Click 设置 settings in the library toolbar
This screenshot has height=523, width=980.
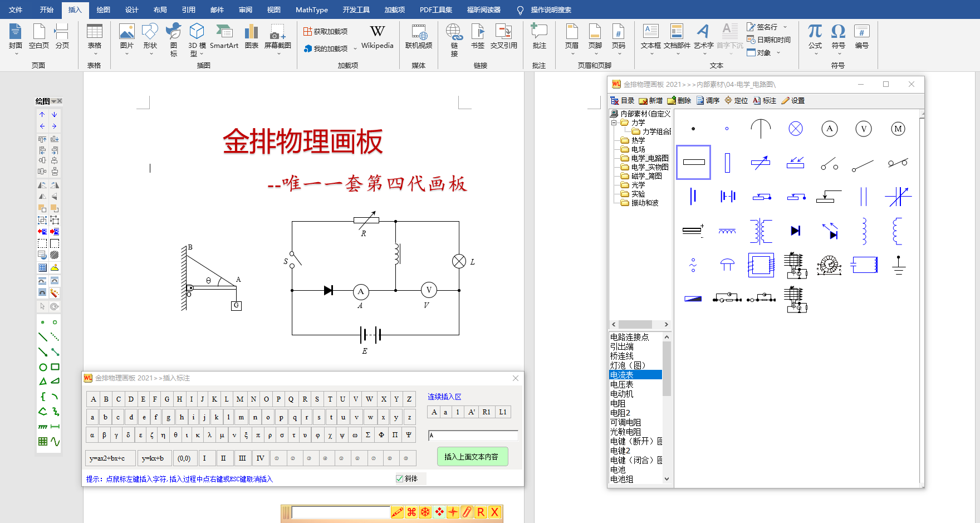[x=793, y=101]
